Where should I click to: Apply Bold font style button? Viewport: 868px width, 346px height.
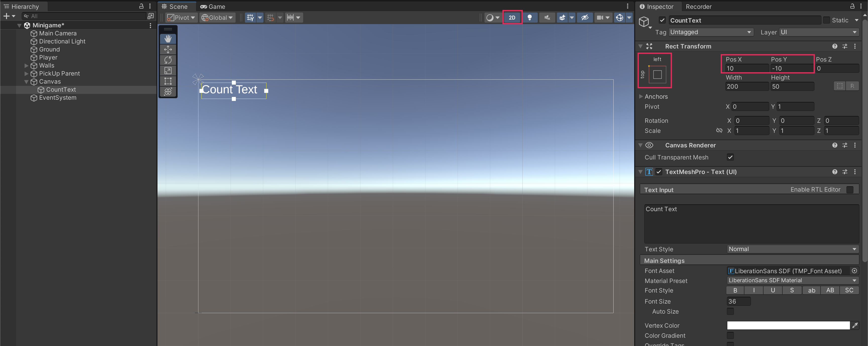[735, 291]
